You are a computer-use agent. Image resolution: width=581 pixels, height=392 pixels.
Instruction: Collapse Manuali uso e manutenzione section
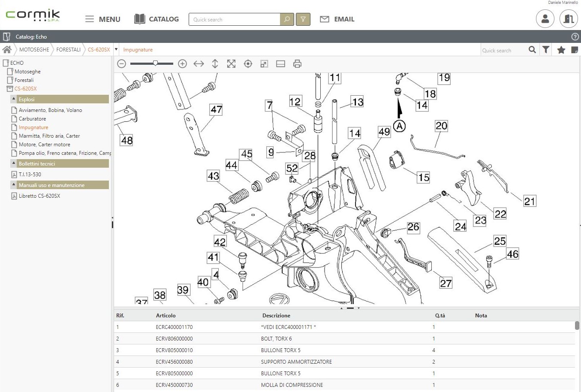[x=14, y=185]
